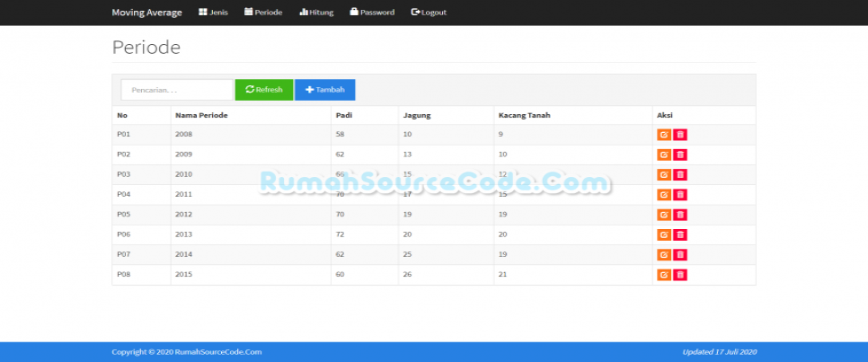Edit the 2015 period row P08
Screen dimensions: 868x362
click(663, 275)
